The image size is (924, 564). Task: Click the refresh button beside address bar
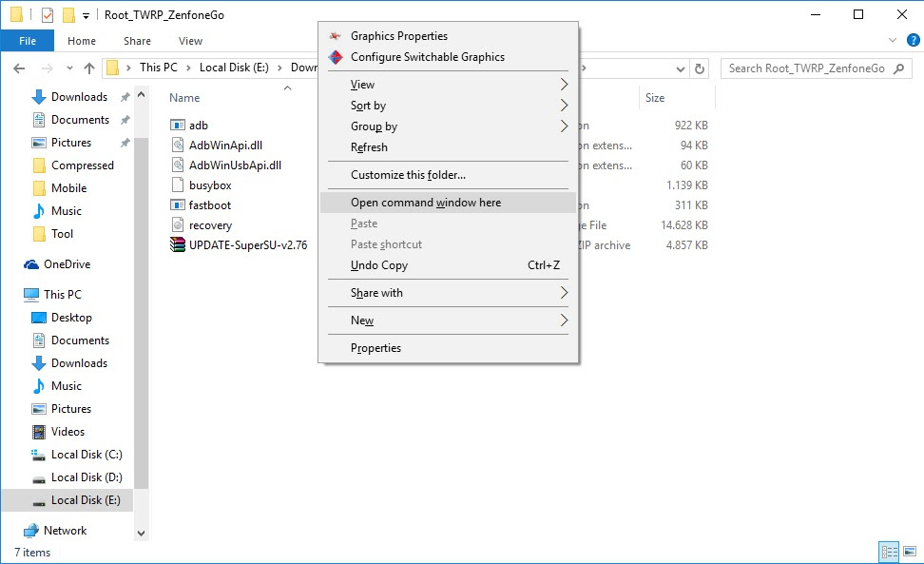coord(700,68)
